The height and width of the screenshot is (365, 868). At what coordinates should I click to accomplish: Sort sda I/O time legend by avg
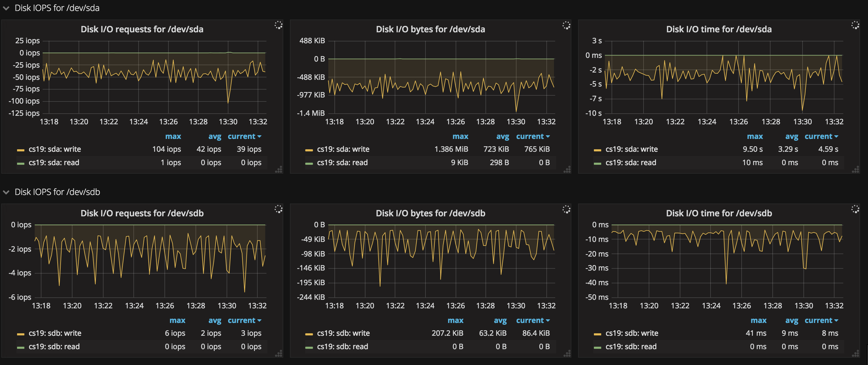[792, 136]
